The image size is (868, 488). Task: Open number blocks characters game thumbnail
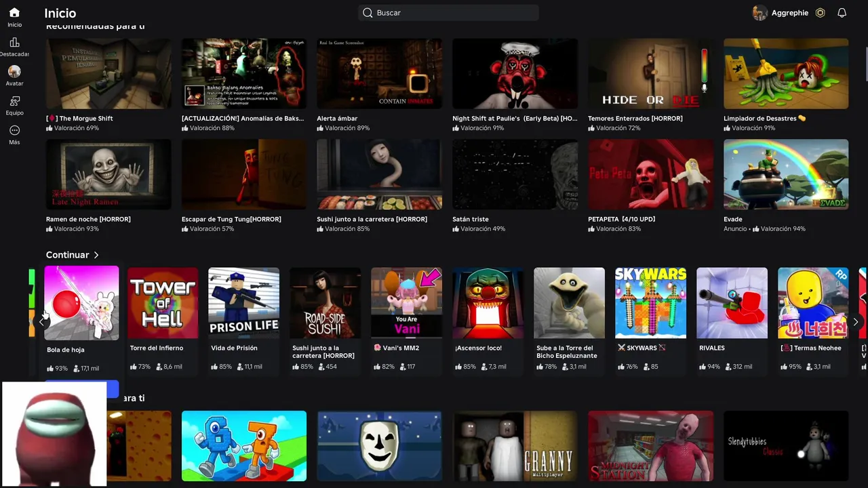(x=244, y=446)
